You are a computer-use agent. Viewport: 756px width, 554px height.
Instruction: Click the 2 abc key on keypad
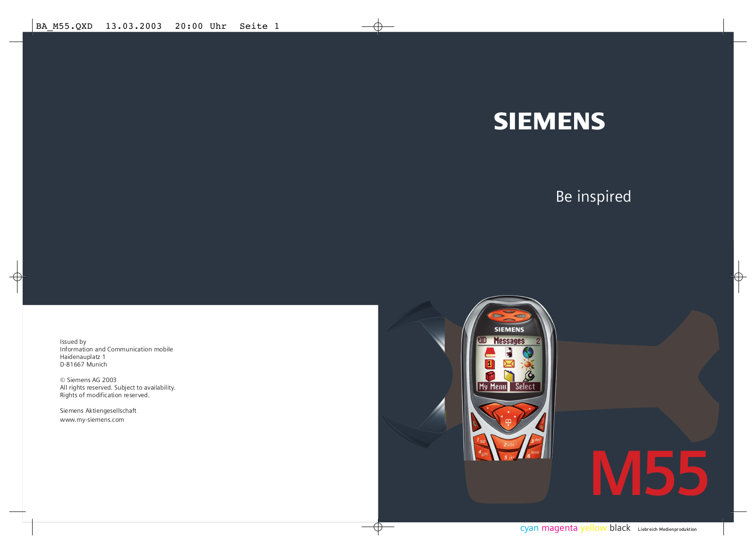(x=509, y=443)
